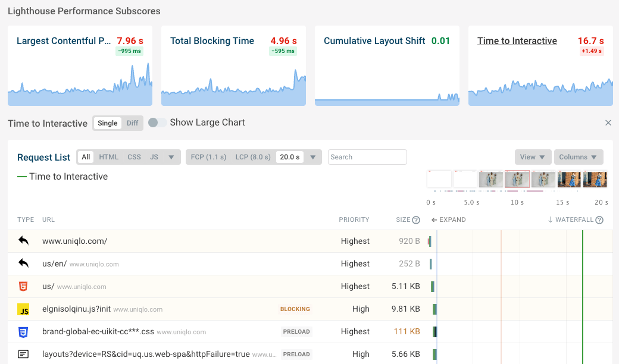619x364 pixels.
Task: Click document icon for layouts?device row
Action: 23,354
